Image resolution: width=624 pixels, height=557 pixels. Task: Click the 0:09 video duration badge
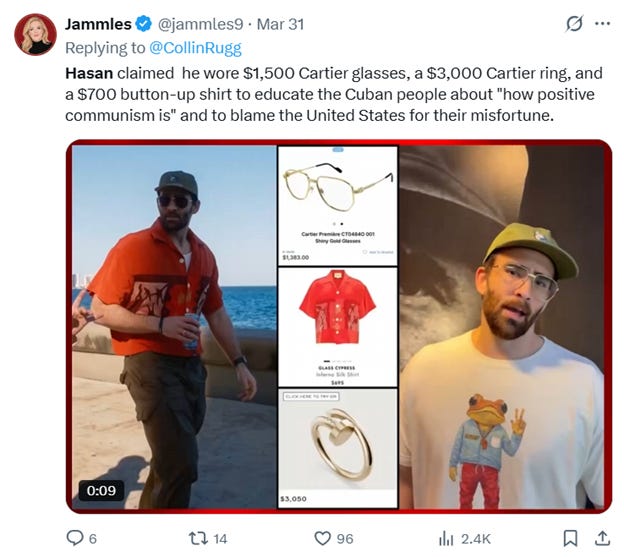[x=101, y=490]
